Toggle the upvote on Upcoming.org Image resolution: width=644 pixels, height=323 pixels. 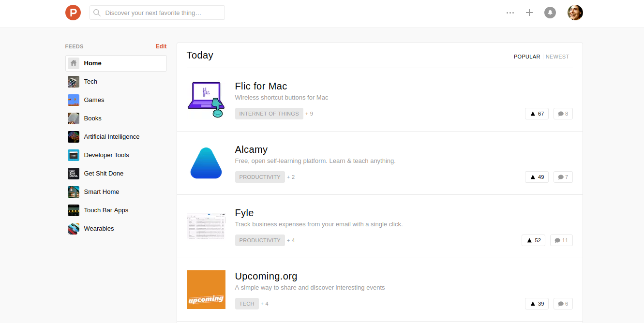(537, 303)
